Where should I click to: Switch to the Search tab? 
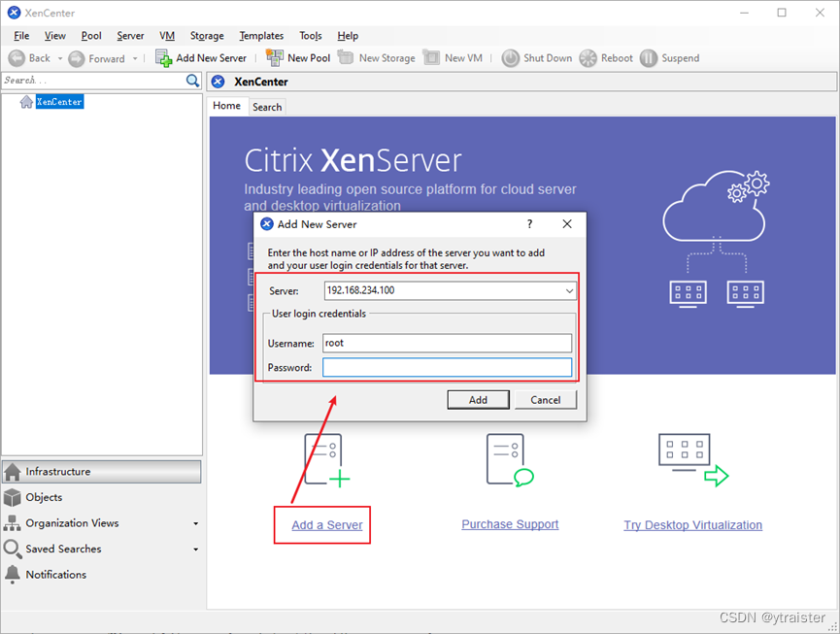point(267,107)
